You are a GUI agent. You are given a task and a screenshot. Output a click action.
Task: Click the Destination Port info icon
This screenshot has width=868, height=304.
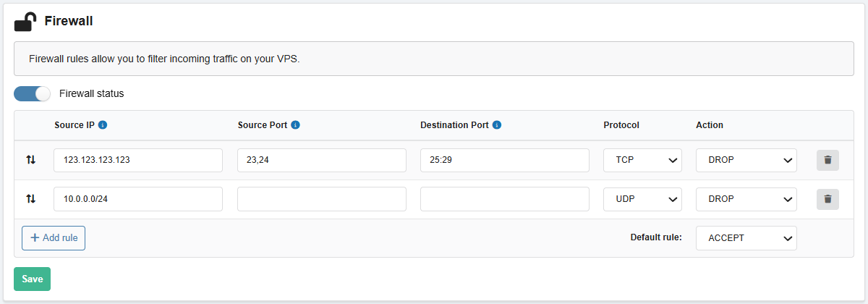[497, 125]
